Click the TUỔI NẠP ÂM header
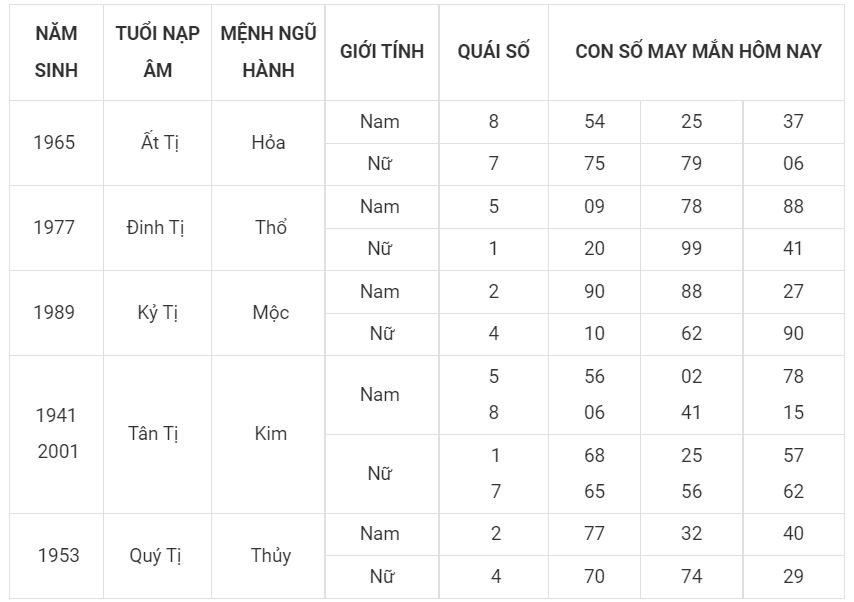 click(157, 52)
